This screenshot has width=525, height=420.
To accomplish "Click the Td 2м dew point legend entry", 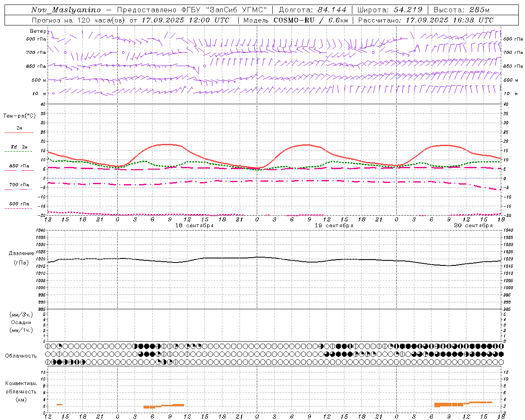I will pos(19,147).
